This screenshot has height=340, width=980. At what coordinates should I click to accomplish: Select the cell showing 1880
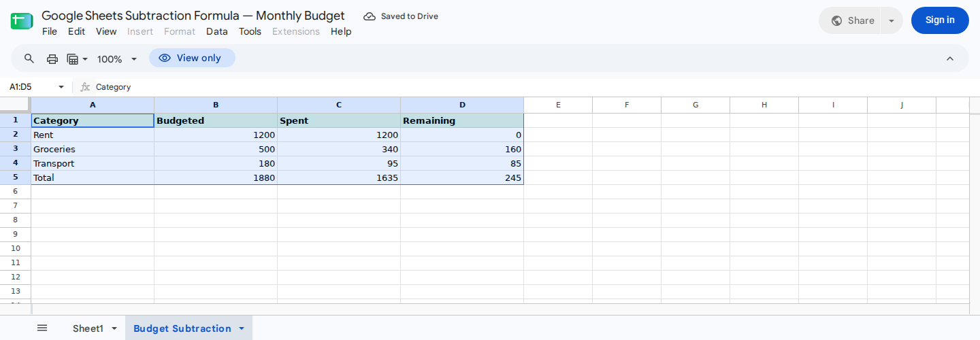click(216, 177)
